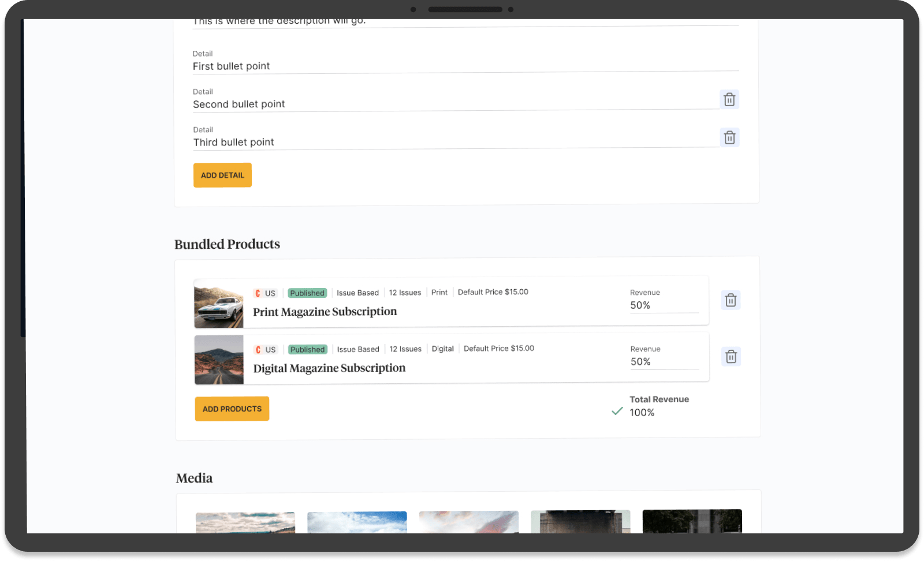Open Digital Magazine Subscription title
This screenshot has height=561, width=924.
(x=330, y=368)
